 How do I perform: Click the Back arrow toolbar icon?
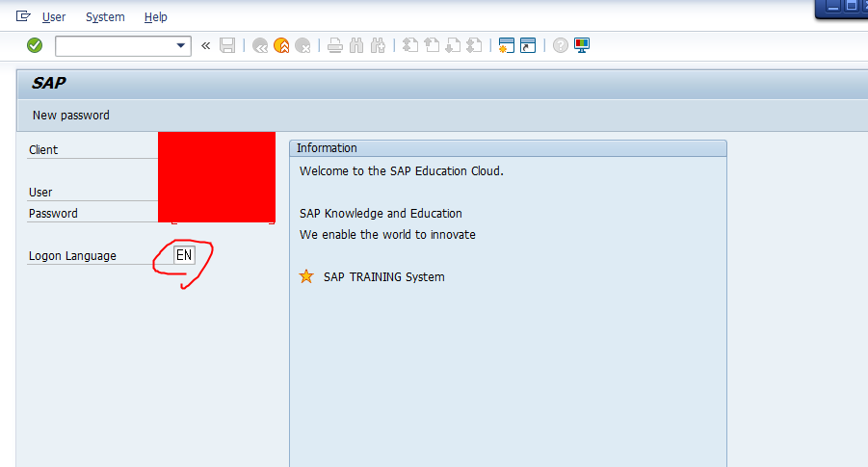point(259,45)
